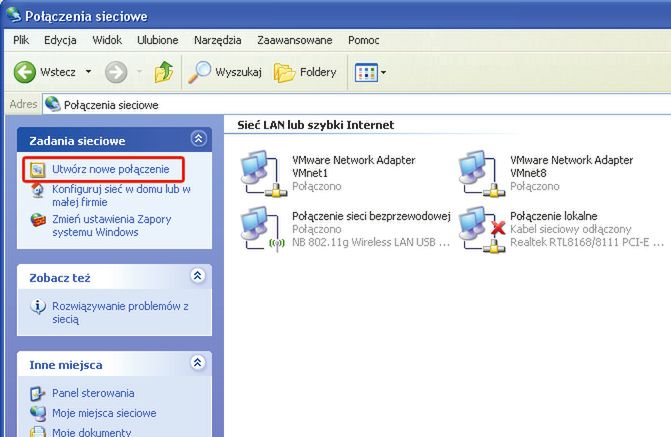Click Rozwiązywanie problemów z siecią link
The image size is (671, 437).
[x=120, y=313]
